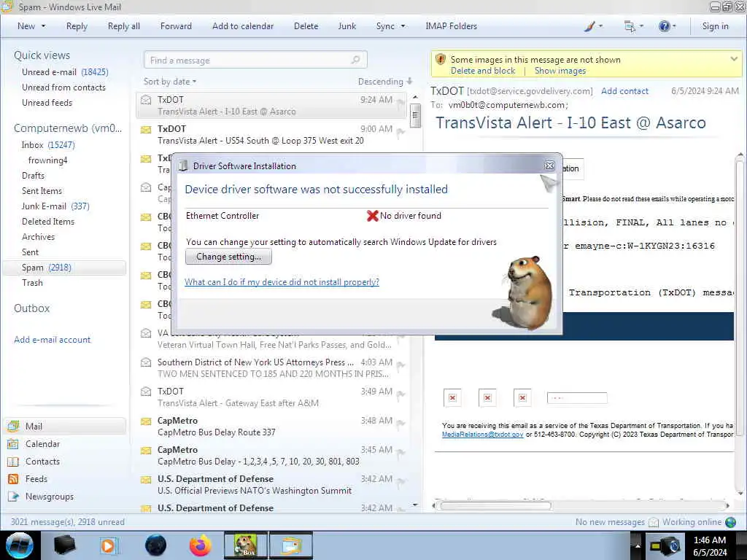Mark the message as Junk

[347, 26]
